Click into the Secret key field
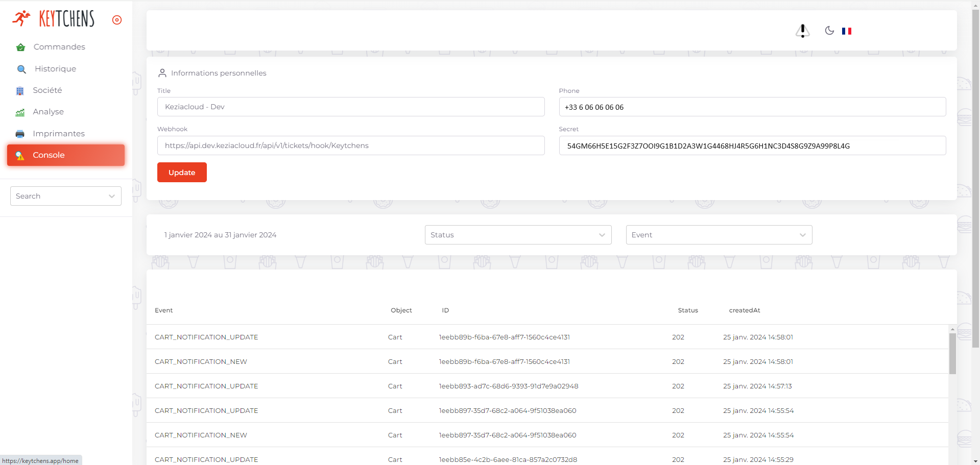 pos(752,146)
